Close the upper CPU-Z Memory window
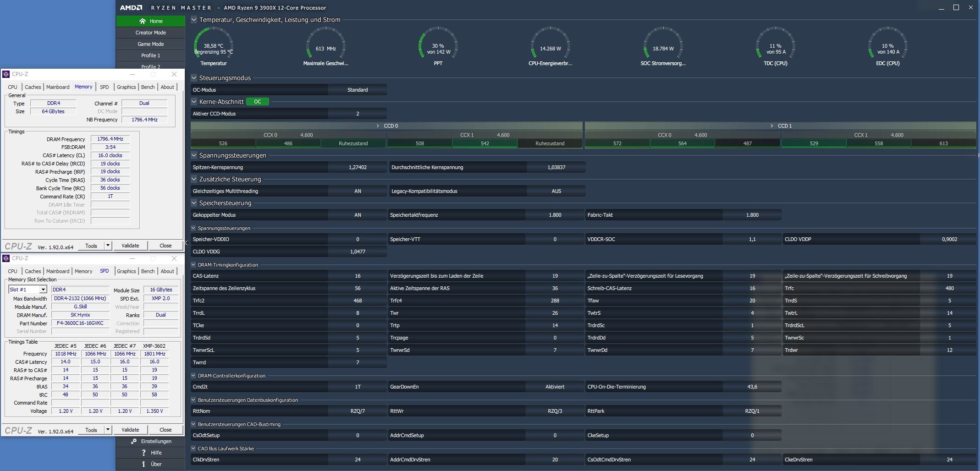This screenshot has width=980, height=471. [174, 74]
